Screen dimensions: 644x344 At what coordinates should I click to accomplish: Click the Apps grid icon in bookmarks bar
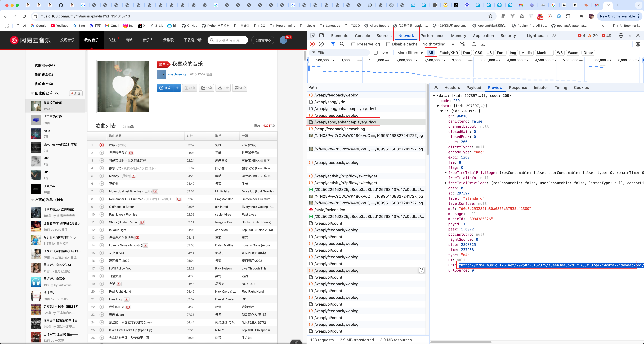point(7,25)
